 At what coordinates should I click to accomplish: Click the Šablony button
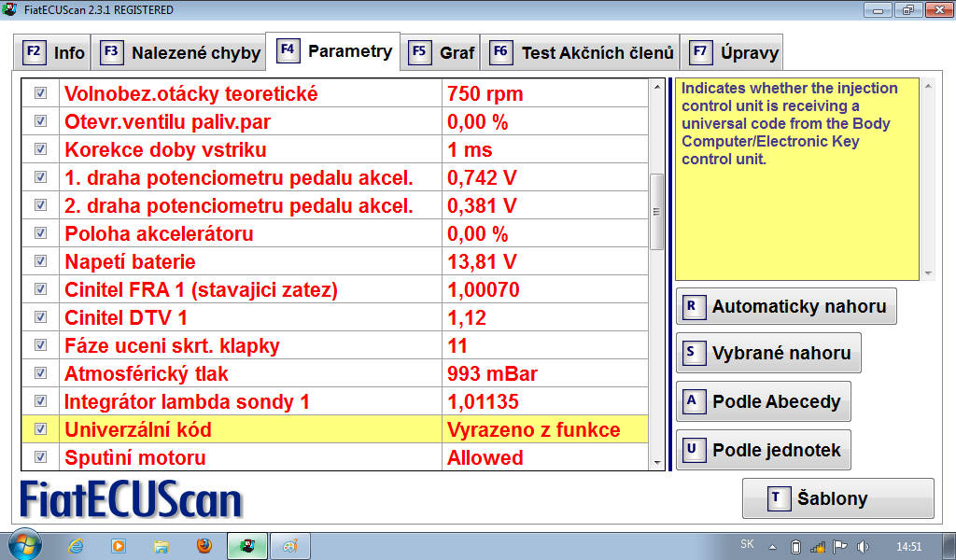pyautogui.click(x=837, y=498)
